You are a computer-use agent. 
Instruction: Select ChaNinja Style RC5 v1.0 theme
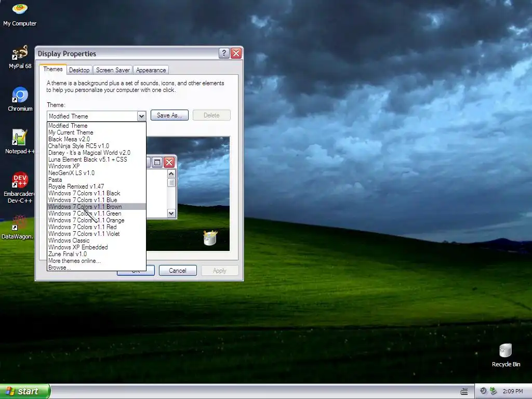click(x=96, y=146)
